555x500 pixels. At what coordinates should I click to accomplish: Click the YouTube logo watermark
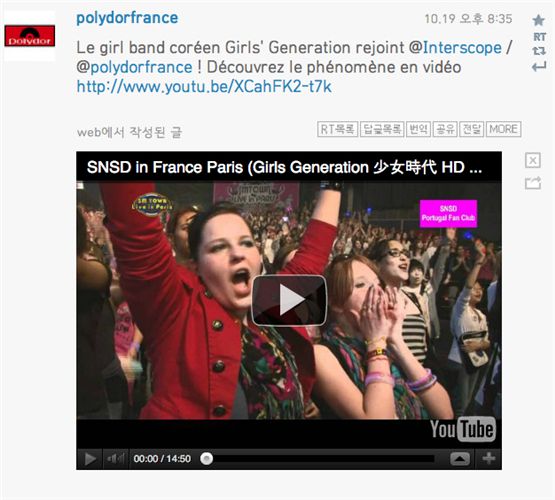463,429
